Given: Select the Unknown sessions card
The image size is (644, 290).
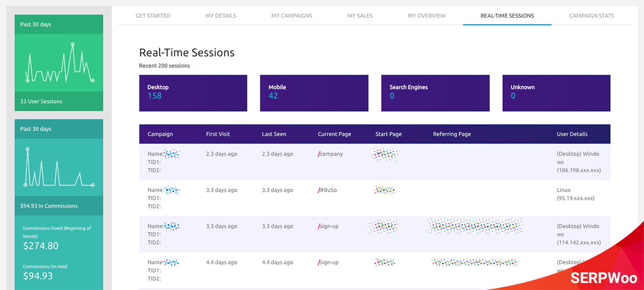Looking at the screenshot, I should [557, 93].
